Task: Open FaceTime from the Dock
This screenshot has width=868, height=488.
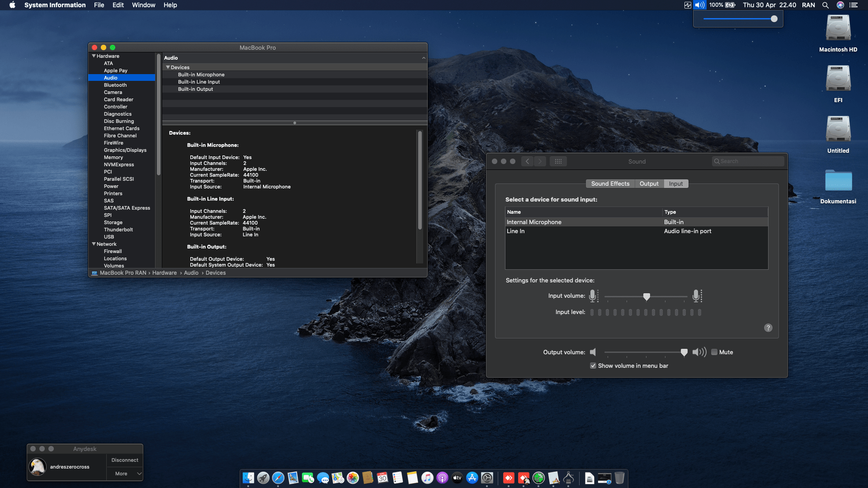Action: click(x=308, y=478)
